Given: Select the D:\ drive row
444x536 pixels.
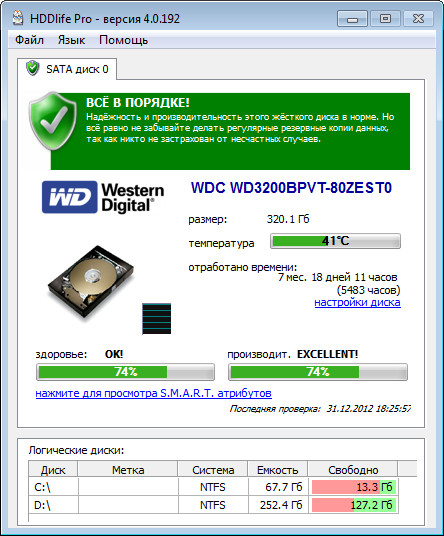Looking at the screenshot, I should [x=214, y=505].
